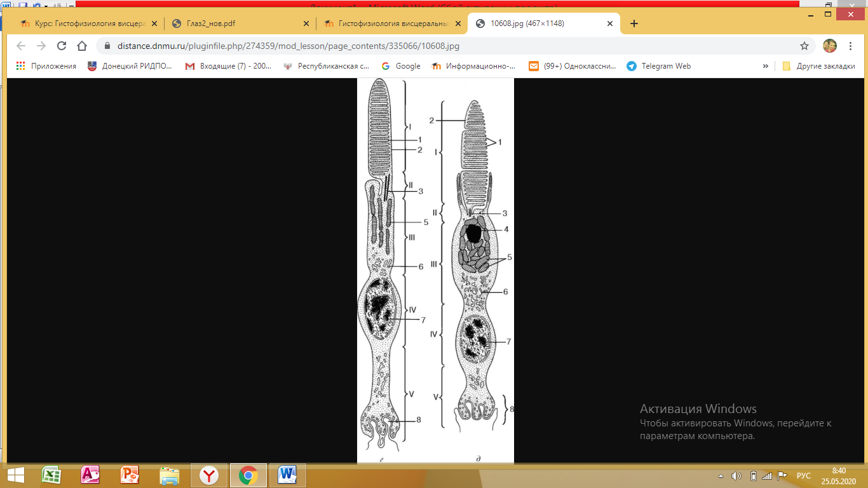Viewport: 868px width, 488px height.
Task: Open the Входящие Gmail bookmark
Action: coord(228,66)
